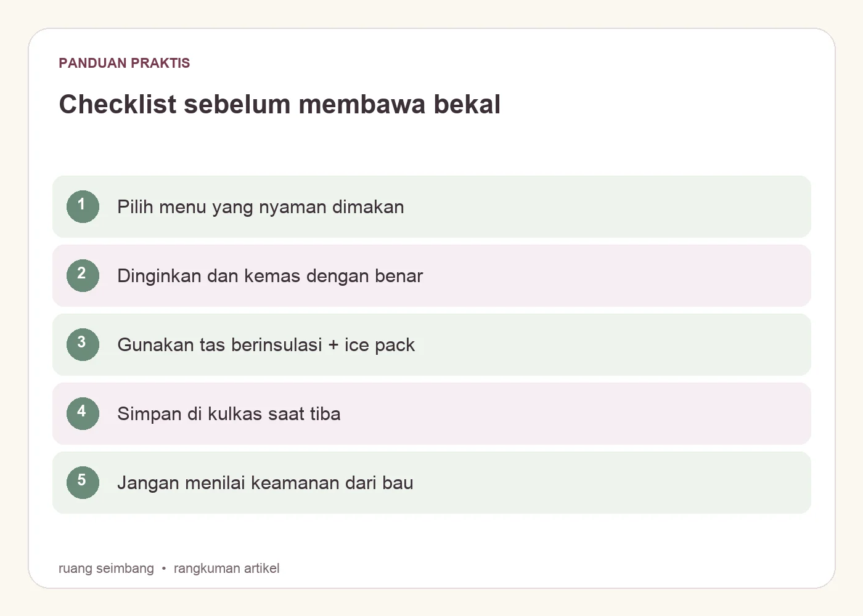Click 'rangkuman artikel' in the footer
Screen dimensions: 863x616
coord(226,568)
